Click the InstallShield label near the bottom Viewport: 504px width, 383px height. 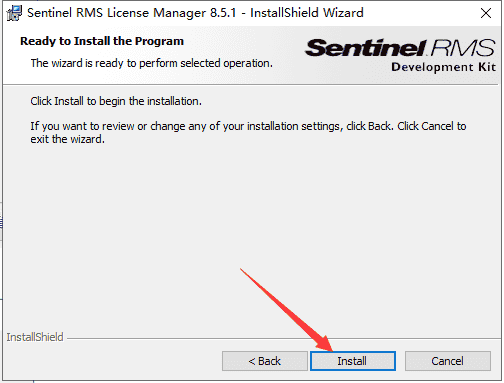35,337
